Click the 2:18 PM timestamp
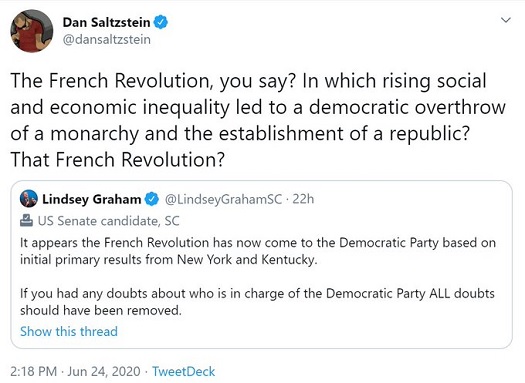The image size is (525, 383). pos(33,372)
